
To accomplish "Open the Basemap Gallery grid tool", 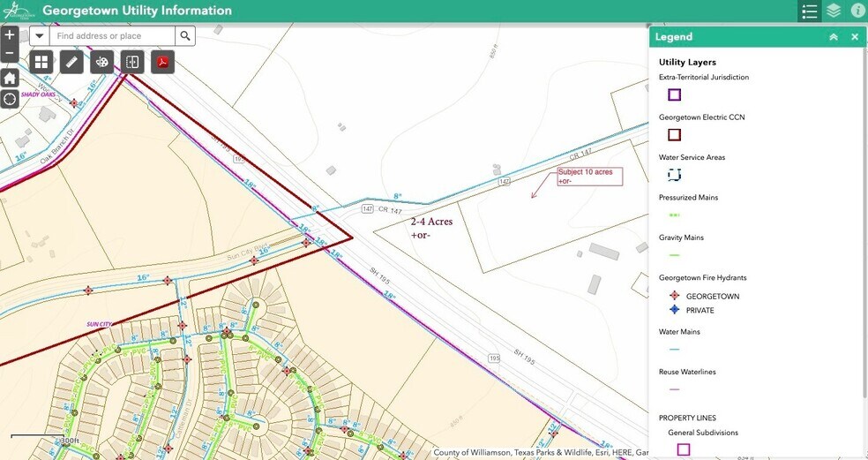I will [x=41, y=62].
